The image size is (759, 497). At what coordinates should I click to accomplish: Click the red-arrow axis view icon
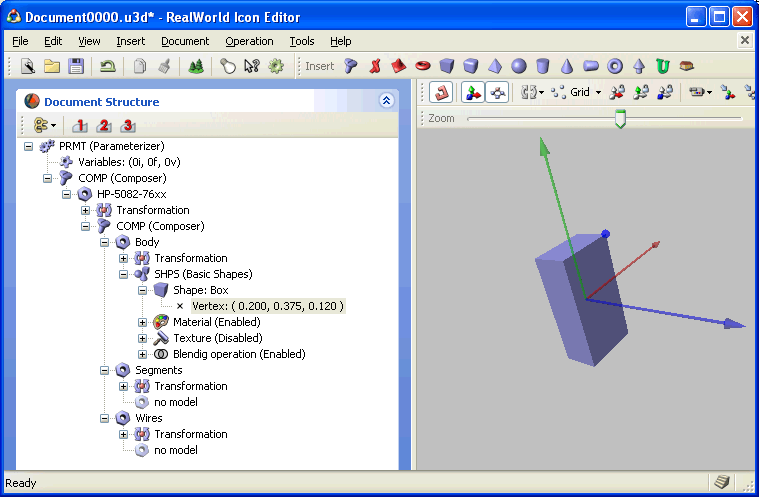[x=617, y=92]
